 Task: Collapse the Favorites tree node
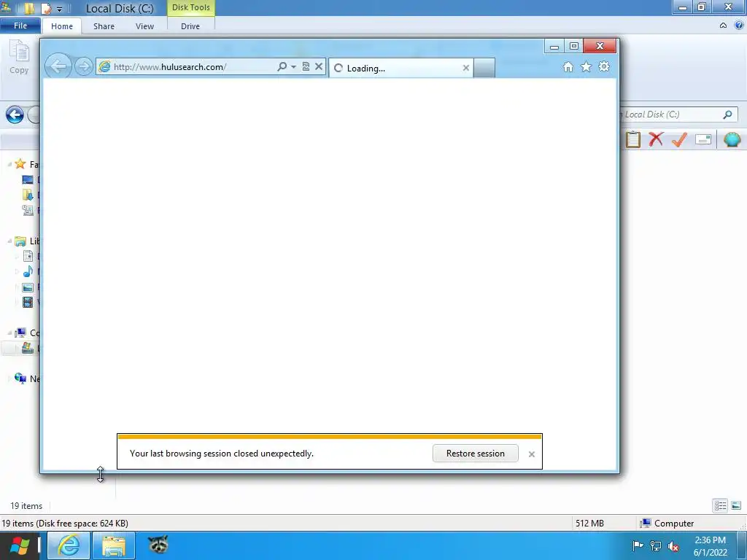pyautogui.click(x=9, y=164)
